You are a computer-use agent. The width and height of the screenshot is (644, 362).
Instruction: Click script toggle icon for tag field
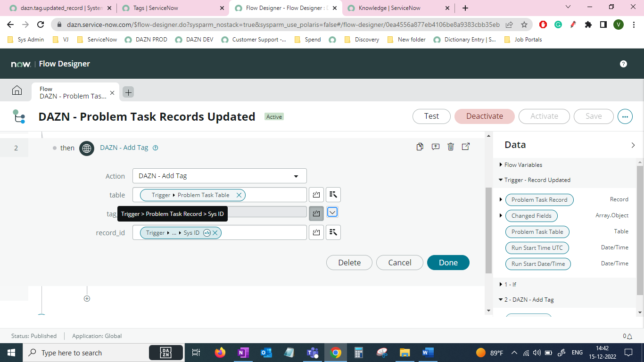[316, 214]
